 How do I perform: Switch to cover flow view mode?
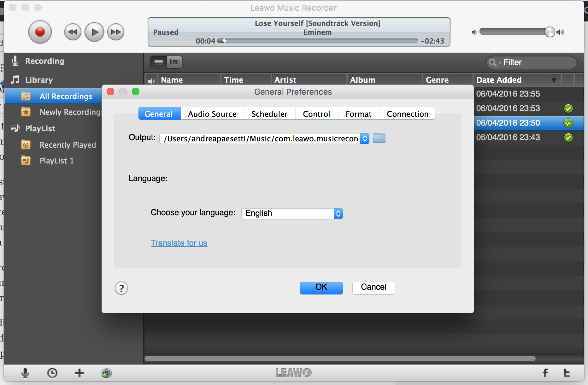(x=175, y=62)
